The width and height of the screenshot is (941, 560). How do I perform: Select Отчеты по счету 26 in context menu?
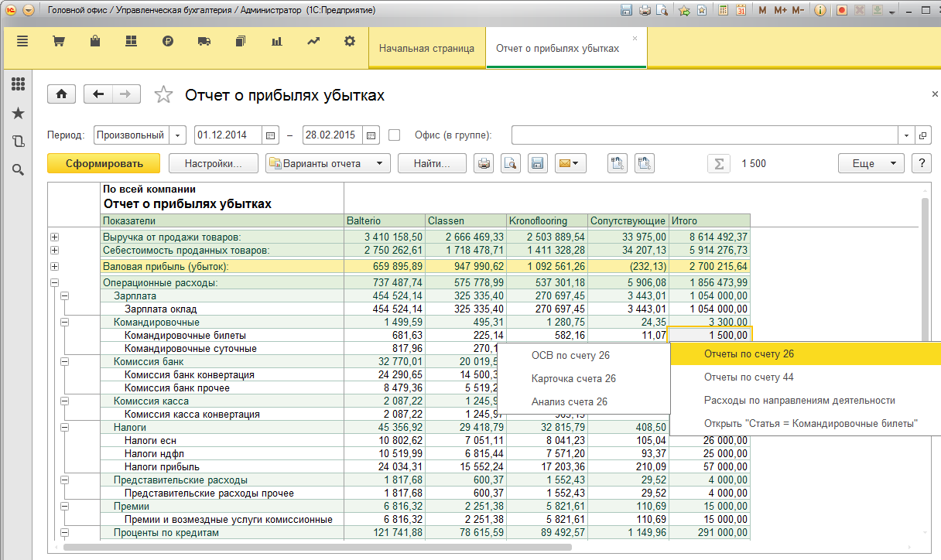click(805, 353)
